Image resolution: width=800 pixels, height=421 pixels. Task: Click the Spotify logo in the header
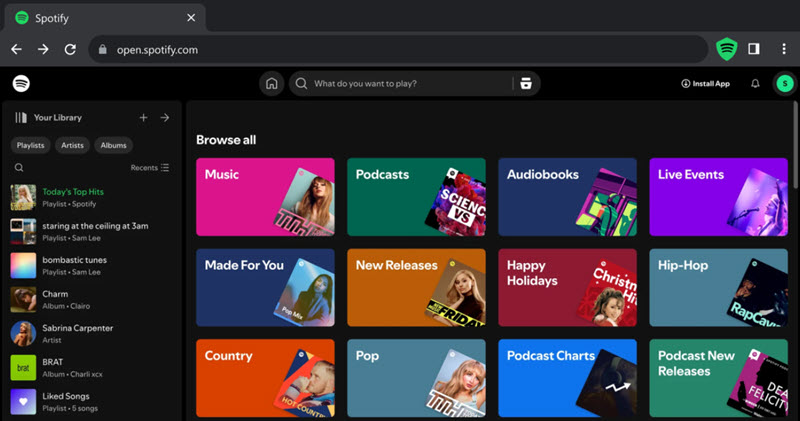(21, 84)
